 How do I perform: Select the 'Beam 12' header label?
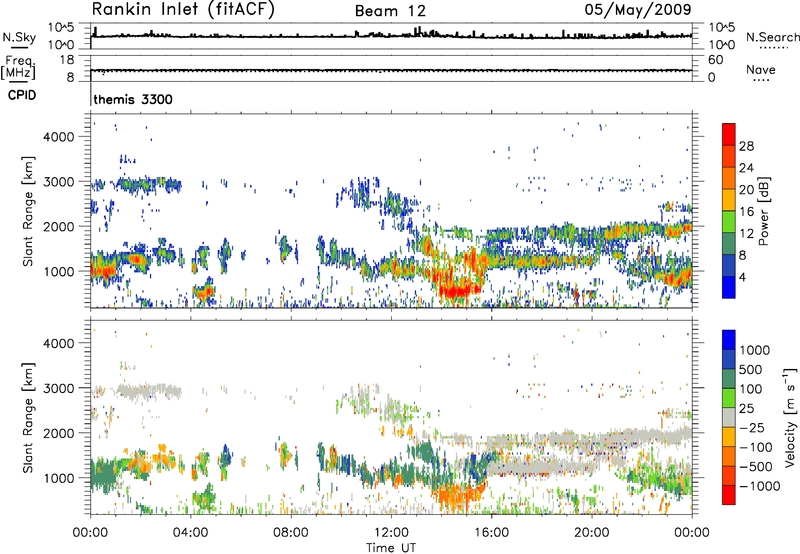pyautogui.click(x=390, y=11)
